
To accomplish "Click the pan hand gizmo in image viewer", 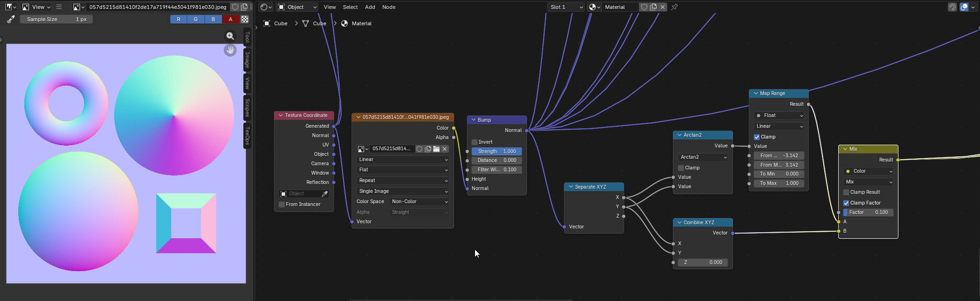I will [x=230, y=50].
